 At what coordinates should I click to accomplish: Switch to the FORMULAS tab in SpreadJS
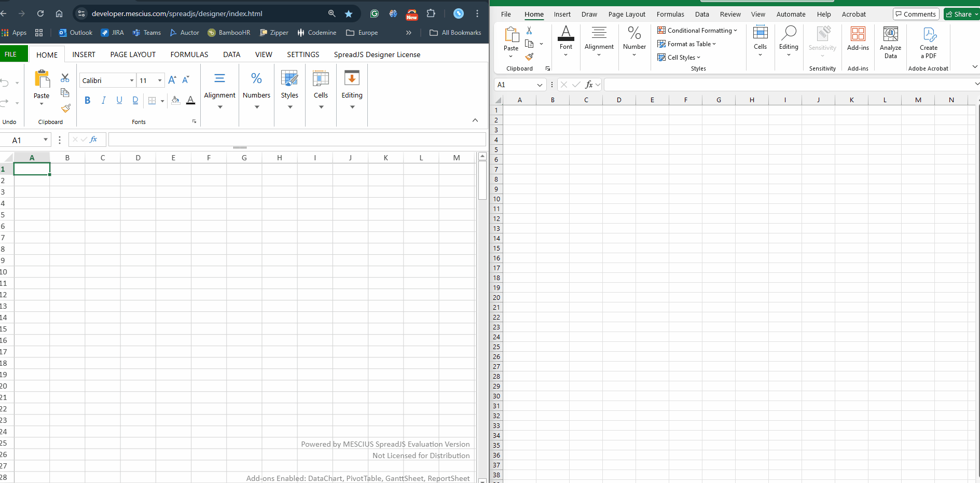(x=189, y=54)
